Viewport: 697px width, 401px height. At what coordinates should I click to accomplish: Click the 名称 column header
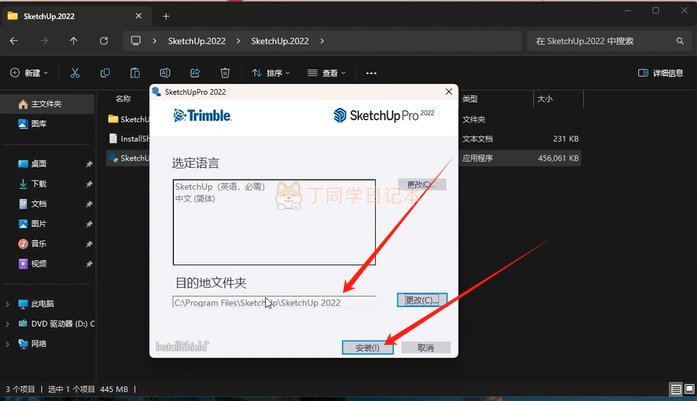pos(123,99)
